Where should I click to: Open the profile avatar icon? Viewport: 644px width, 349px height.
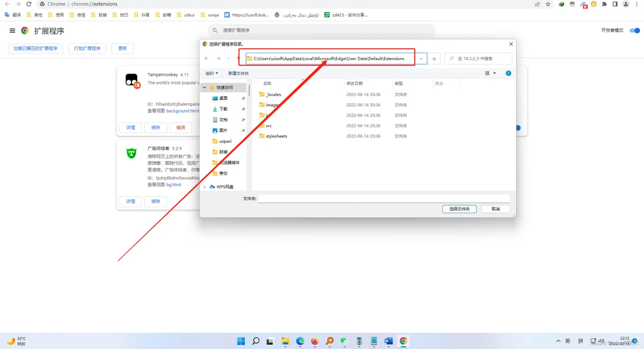point(627,4)
